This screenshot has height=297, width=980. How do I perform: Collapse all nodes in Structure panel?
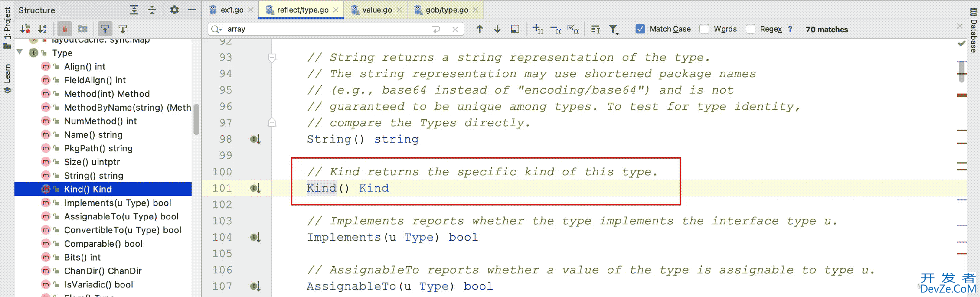pos(152,10)
